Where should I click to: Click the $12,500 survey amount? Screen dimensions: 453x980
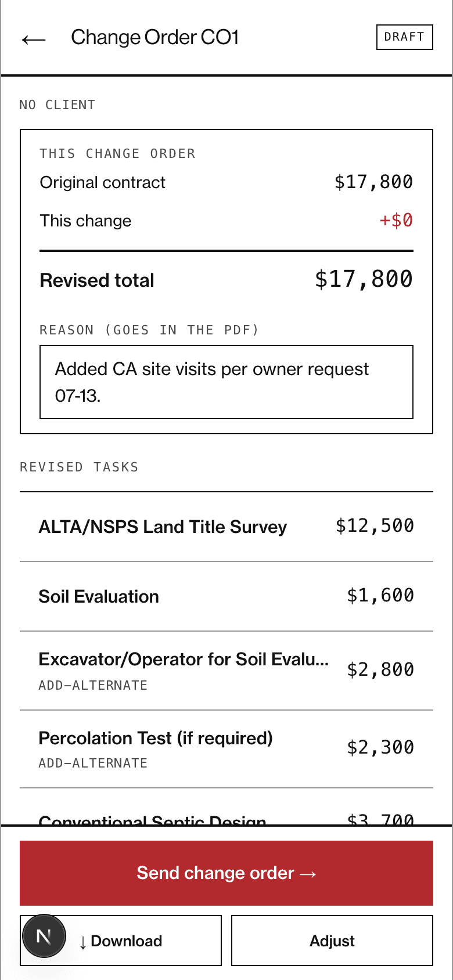click(x=375, y=526)
